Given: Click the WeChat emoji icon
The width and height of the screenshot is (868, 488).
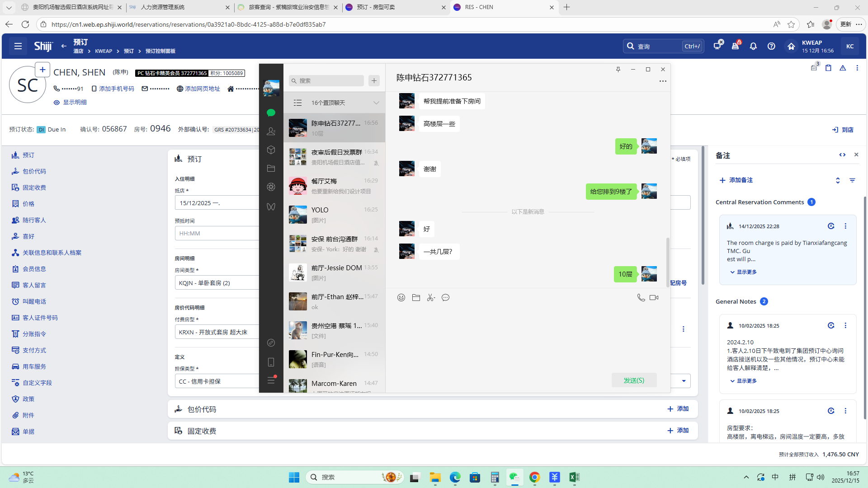Looking at the screenshot, I should pos(401,297).
